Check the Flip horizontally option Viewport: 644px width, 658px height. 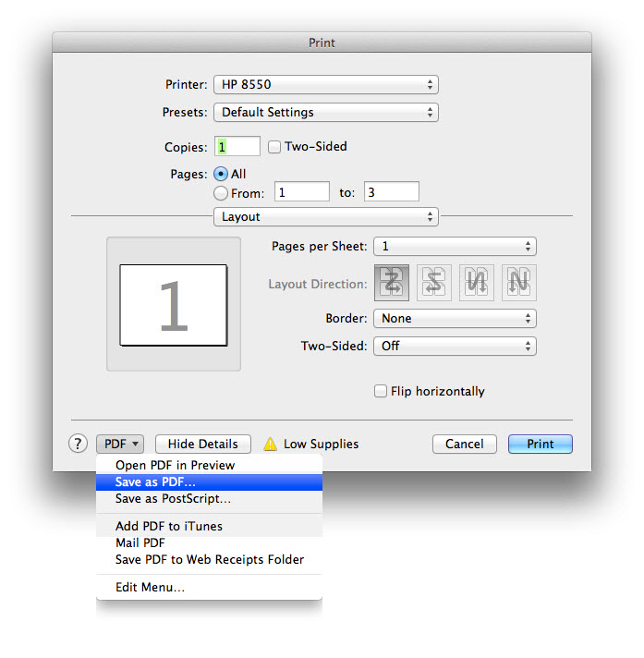(x=380, y=391)
